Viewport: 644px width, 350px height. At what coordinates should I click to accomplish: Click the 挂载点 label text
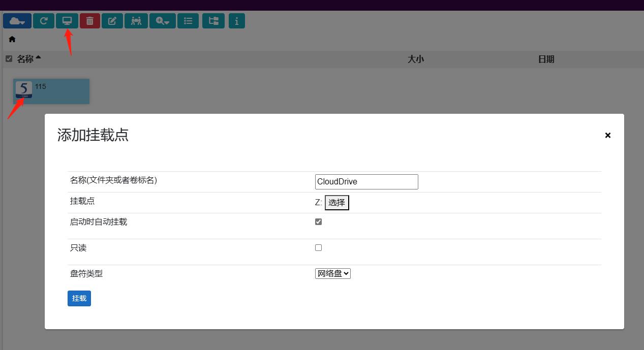(x=82, y=201)
